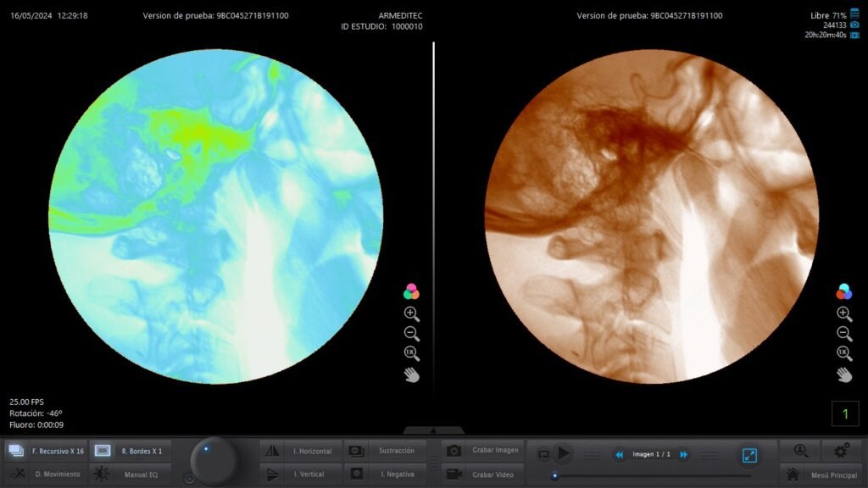
Task: Expand the panel handle above the toolbar
Action: point(433,430)
